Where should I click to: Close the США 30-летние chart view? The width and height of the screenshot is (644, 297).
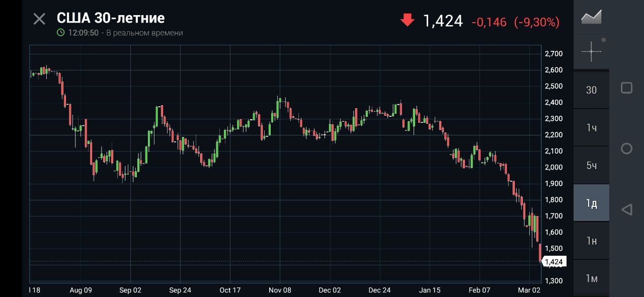(39, 19)
